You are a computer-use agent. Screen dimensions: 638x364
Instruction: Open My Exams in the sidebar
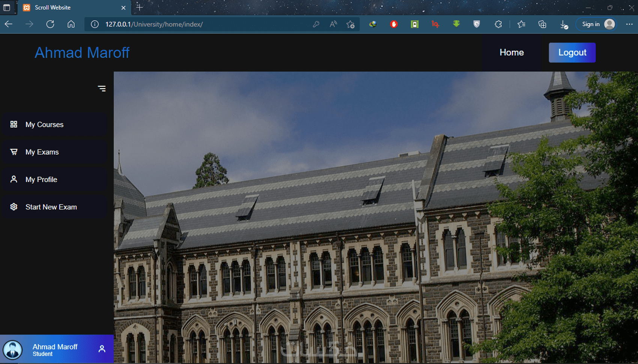(54, 152)
